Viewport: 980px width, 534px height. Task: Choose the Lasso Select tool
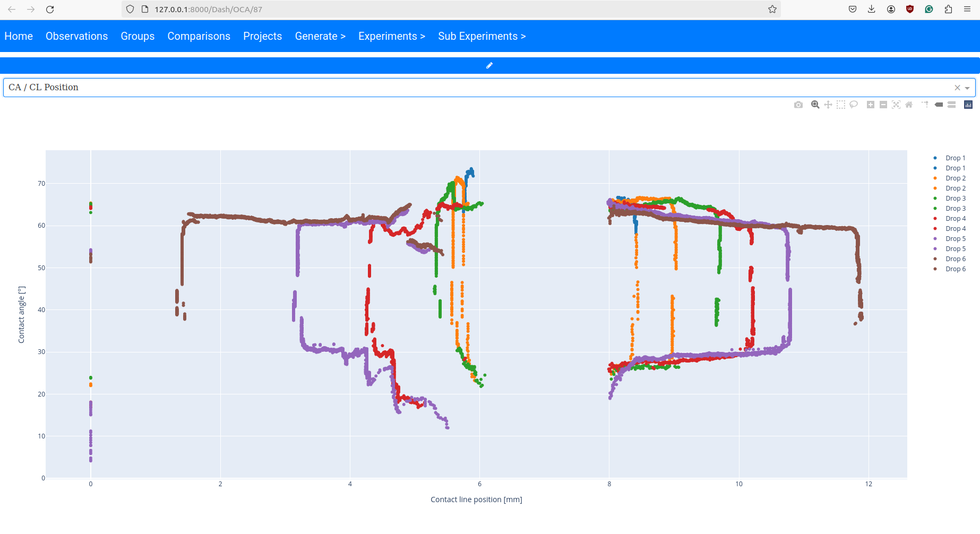(x=854, y=105)
